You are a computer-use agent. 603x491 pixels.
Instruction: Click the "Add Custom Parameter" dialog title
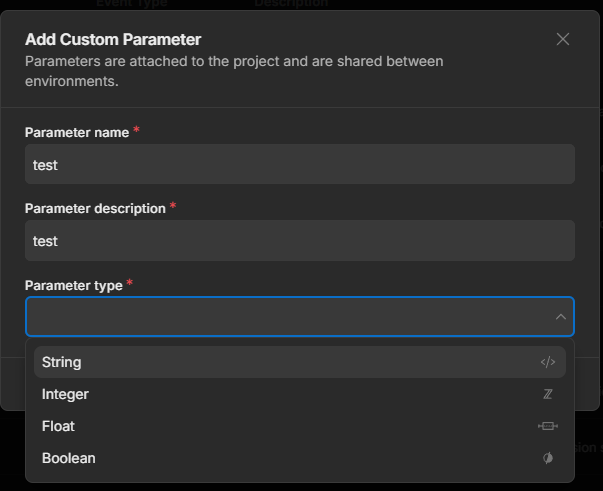pyautogui.click(x=113, y=40)
